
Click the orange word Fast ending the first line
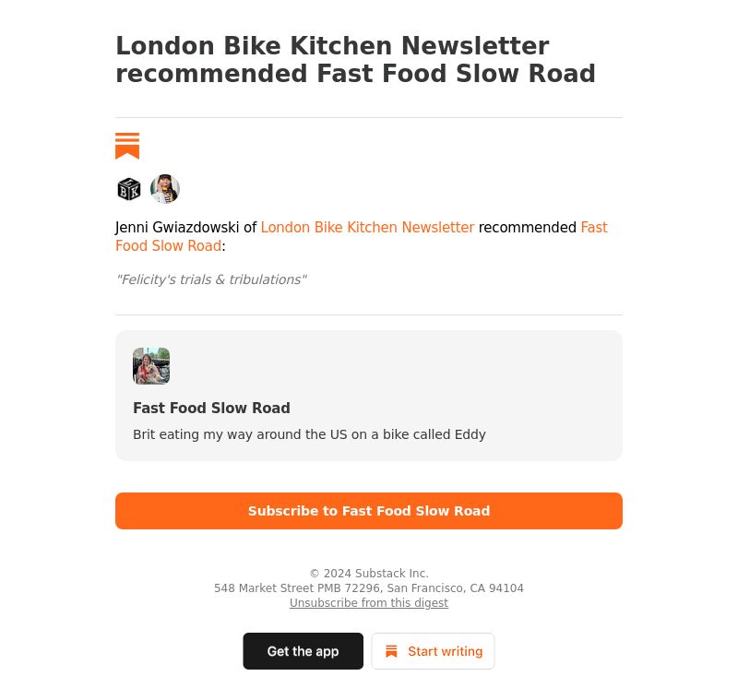pyautogui.click(x=594, y=227)
